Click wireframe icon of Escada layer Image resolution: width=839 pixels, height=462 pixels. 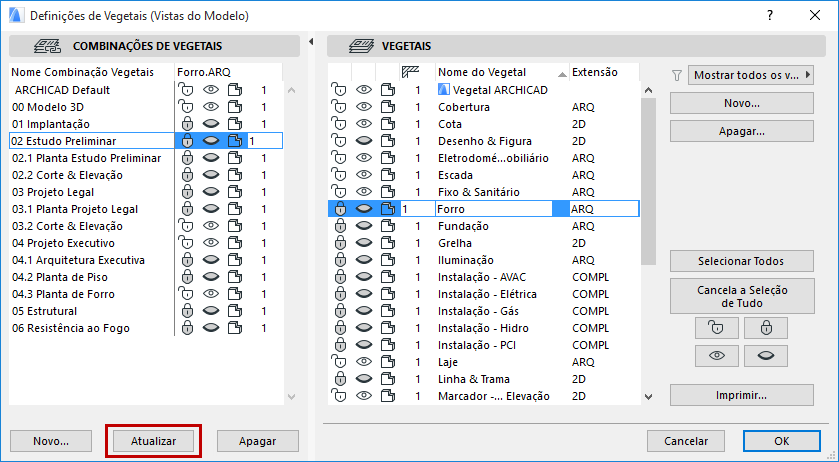point(388,175)
